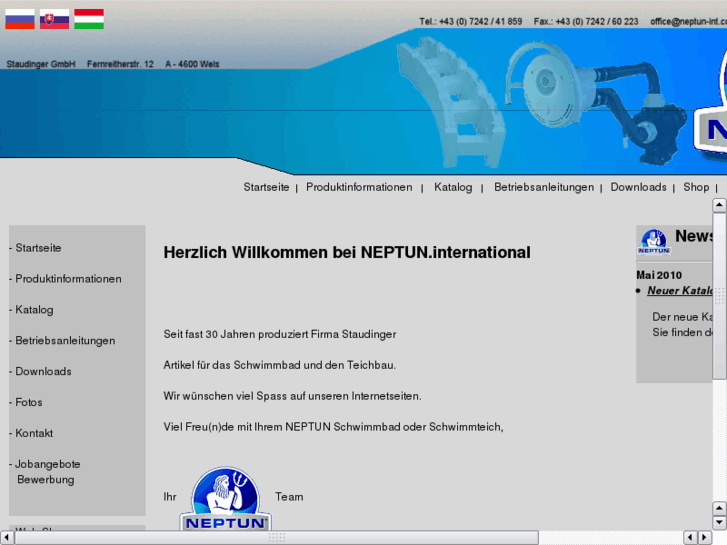Open Produktinformationen in top navigation bar

pos(359,187)
